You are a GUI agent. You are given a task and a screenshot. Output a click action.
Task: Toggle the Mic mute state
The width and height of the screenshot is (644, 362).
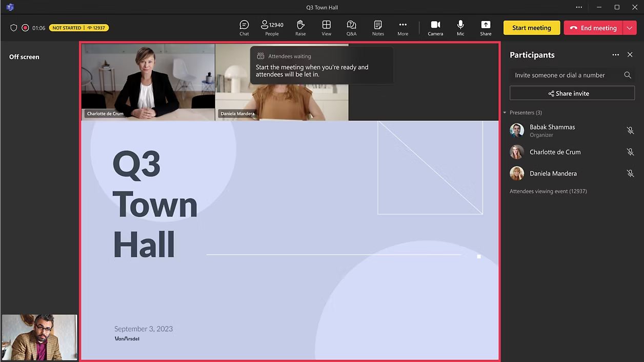click(460, 28)
